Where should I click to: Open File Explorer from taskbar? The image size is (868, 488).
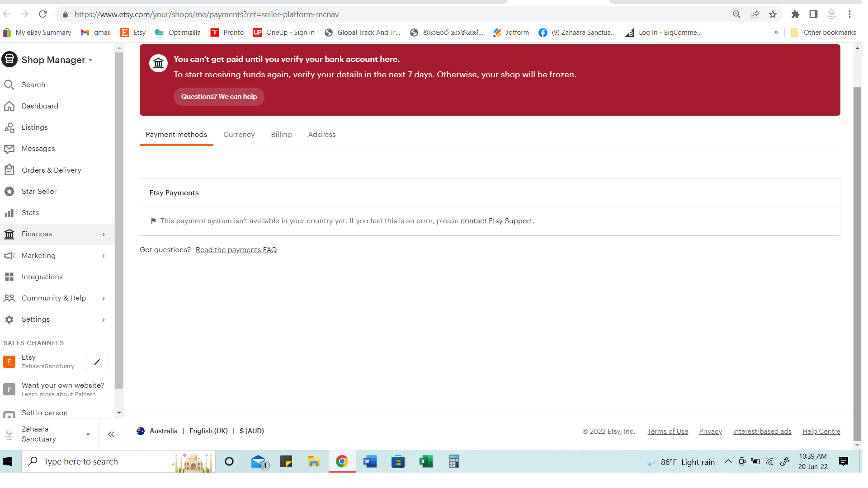pos(314,461)
